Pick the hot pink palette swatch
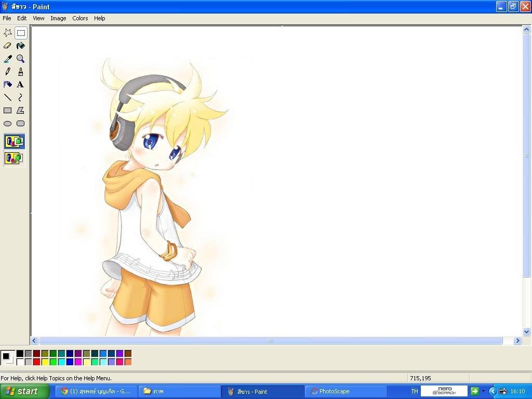Viewport: 532px width, 399px height. tap(120, 362)
